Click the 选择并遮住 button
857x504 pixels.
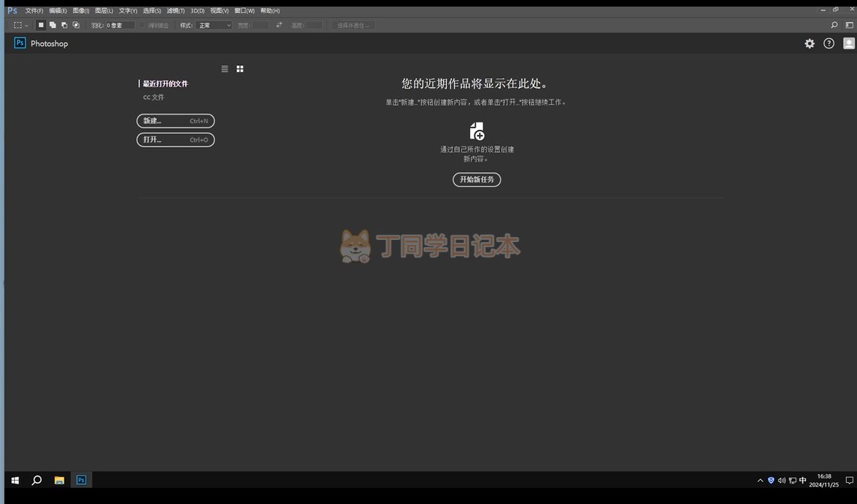pos(353,25)
